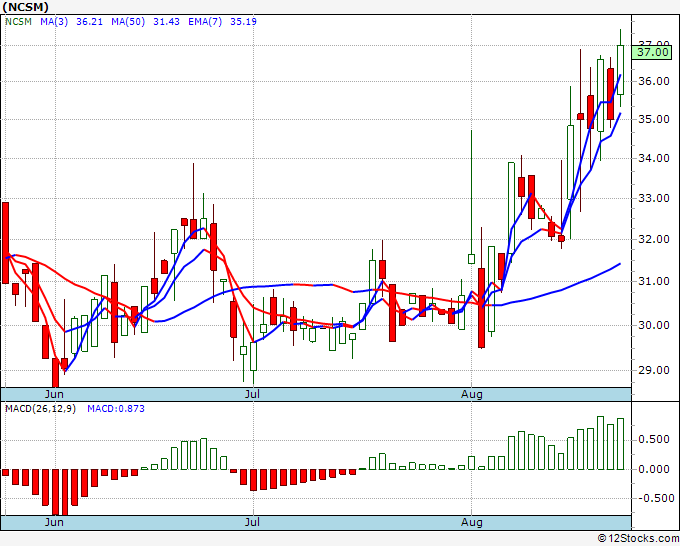The width and height of the screenshot is (680, 546).
Task: Click the 0.500 MACD axis label
Action: [654, 440]
